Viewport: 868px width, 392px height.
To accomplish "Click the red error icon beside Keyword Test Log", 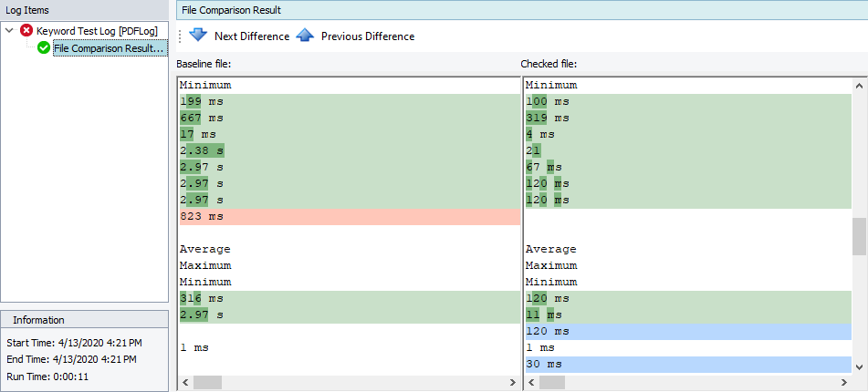I will [26, 31].
